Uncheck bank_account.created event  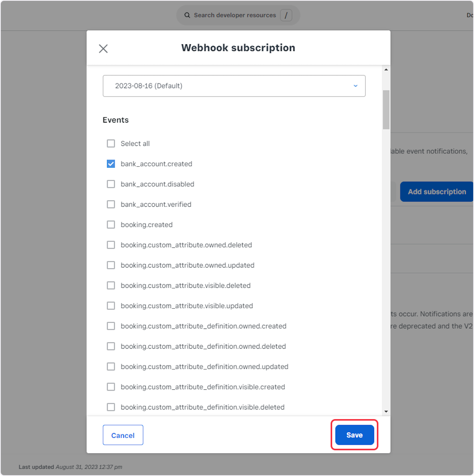(x=111, y=164)
